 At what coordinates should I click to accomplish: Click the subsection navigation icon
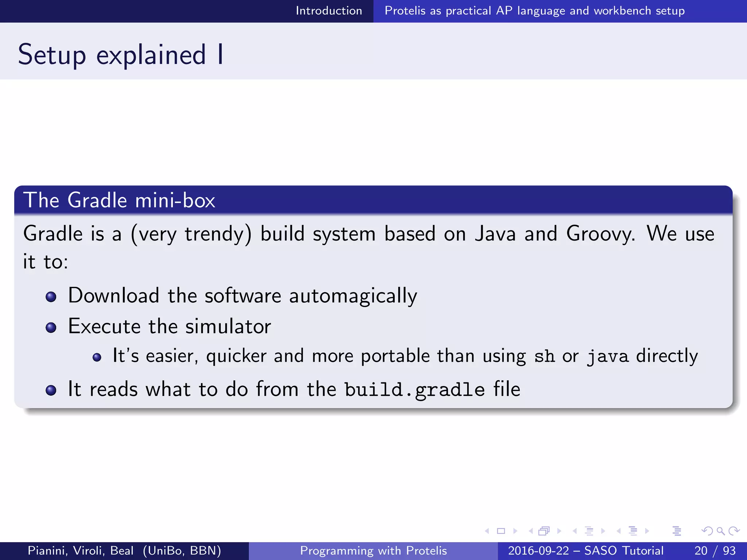click(x=589, y=531)
